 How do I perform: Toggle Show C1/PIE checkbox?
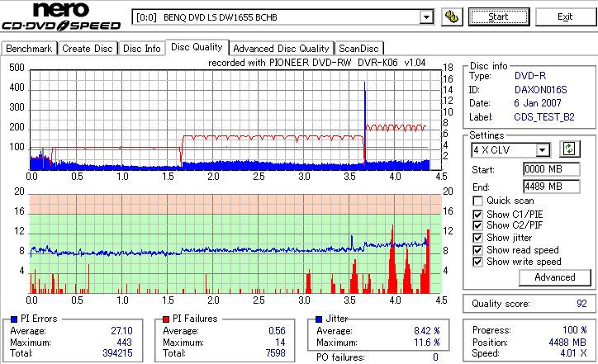click(477, 215)
